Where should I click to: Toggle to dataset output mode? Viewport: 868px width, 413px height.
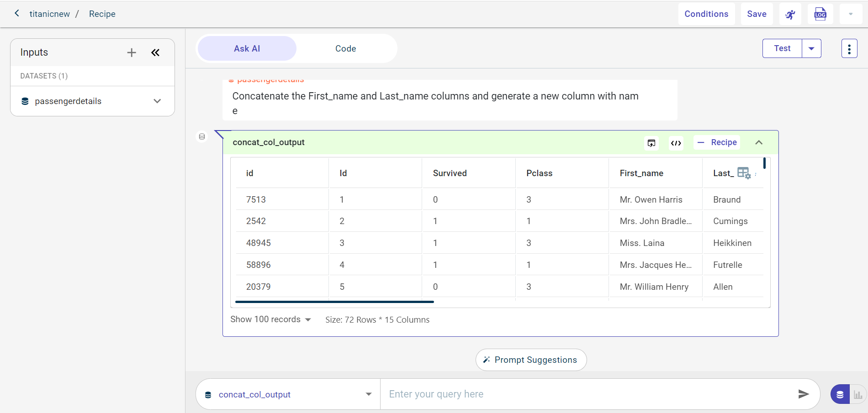click(x=840, y=394)
